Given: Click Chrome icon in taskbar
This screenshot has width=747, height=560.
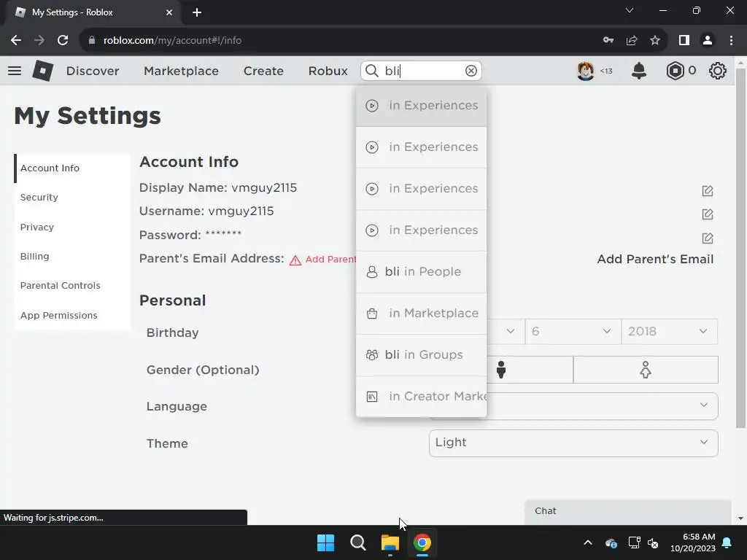Looking at the screenshot, I should coord(422,542).
